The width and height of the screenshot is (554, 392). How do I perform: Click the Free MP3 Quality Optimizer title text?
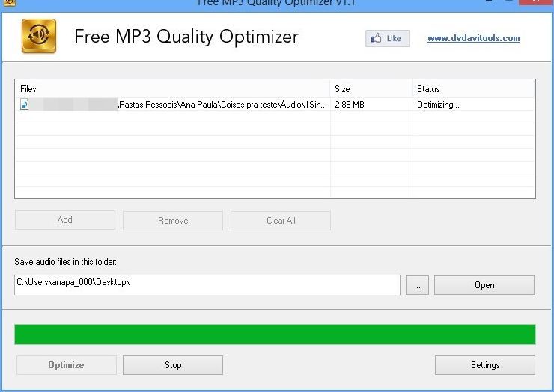pyautogui.click(x=186, y=37)
